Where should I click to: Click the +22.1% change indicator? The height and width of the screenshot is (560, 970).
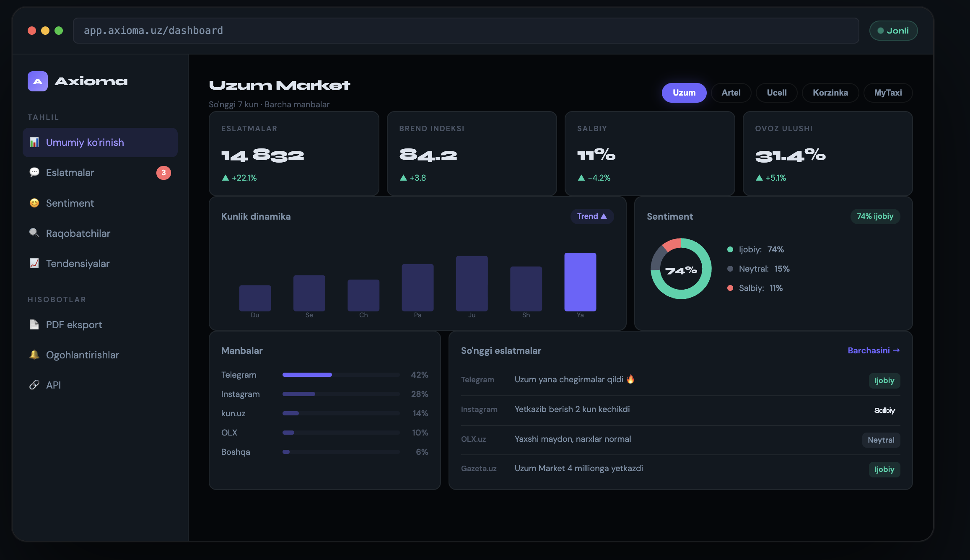coord(239,178)
